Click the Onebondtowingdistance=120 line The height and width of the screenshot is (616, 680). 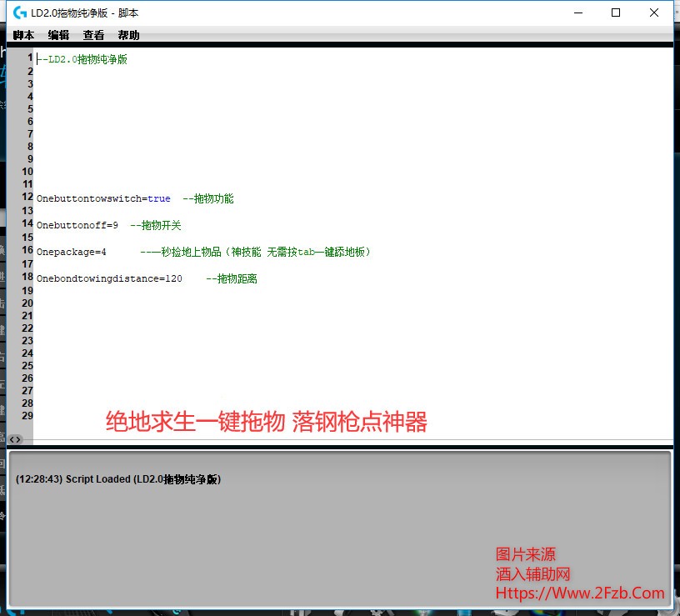pyautogui.click(x=108, y=279)
